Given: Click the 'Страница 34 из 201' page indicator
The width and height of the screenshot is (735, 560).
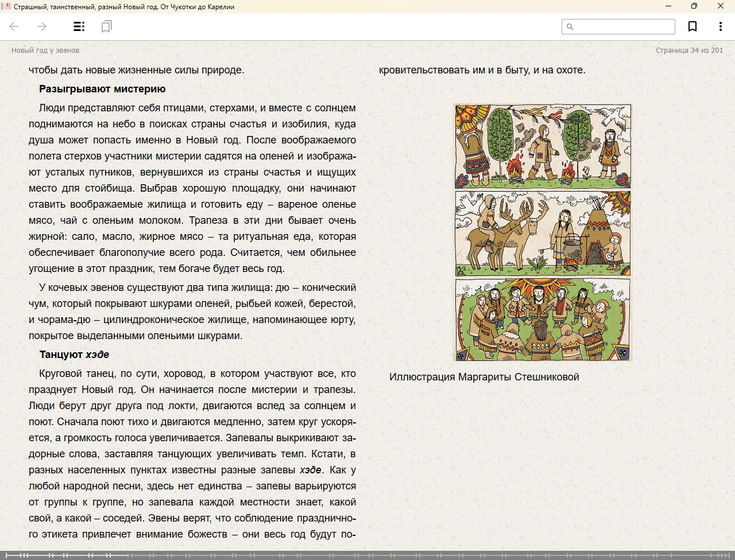Looking at the screenshot, I should [x=689, y=50].
